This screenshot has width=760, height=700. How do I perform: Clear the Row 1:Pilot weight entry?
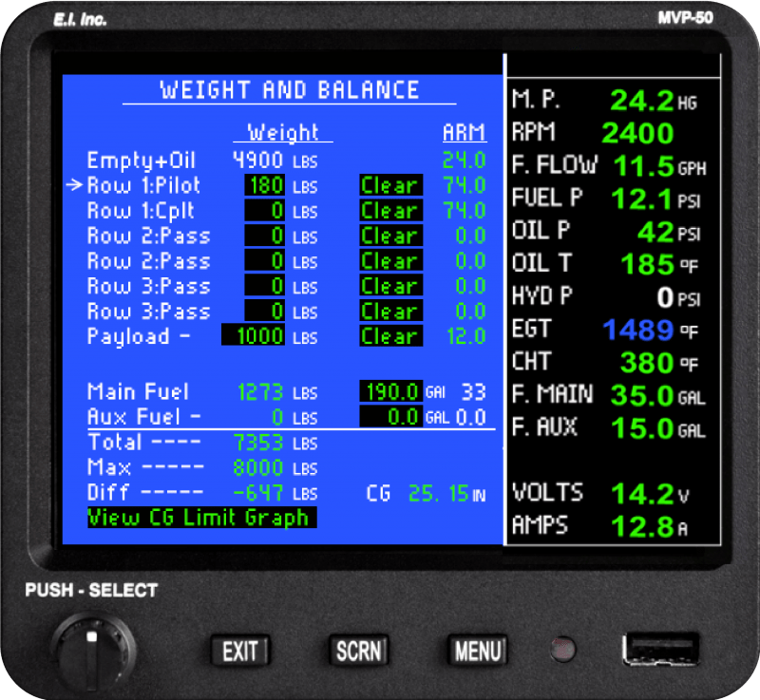tap(389, 185)
